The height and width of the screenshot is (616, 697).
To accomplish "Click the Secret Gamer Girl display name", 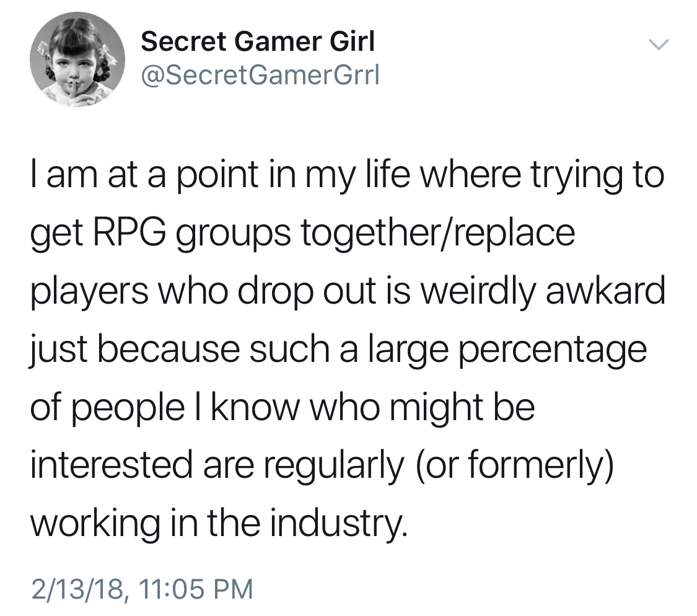I will tap(258, 42).
